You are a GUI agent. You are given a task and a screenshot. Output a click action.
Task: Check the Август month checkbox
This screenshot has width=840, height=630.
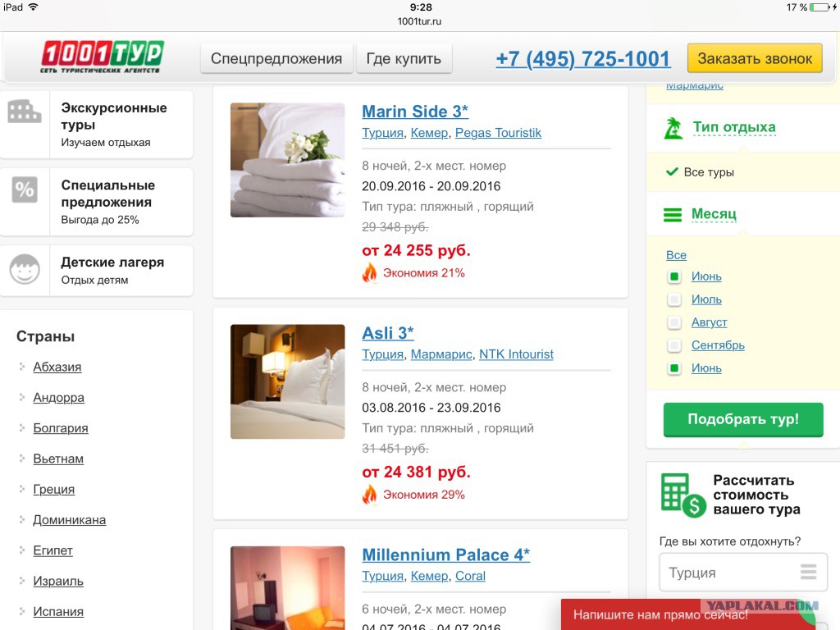pyautogui.click(x=674, y=322)
